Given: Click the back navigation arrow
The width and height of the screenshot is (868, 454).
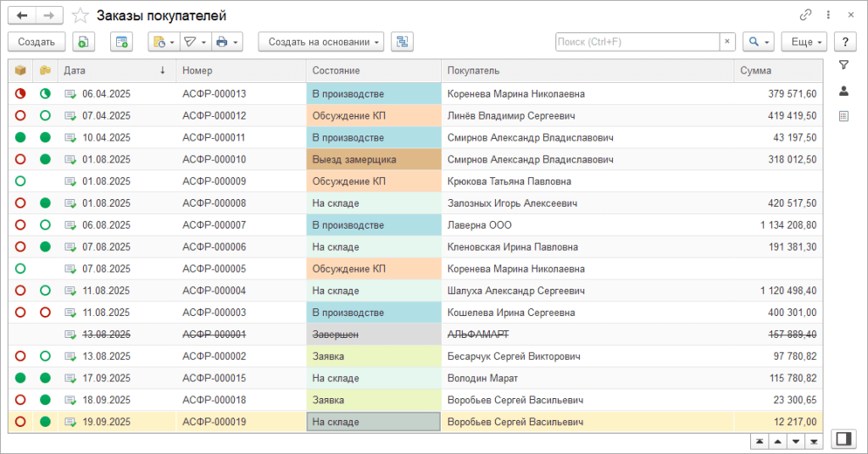Looking at the screenshot, I should [x=22, y=15].
